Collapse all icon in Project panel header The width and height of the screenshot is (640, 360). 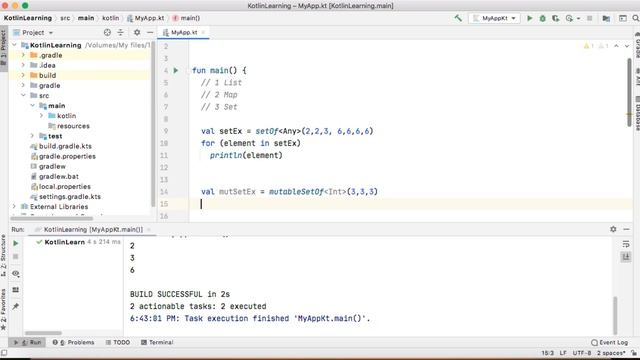120,32
